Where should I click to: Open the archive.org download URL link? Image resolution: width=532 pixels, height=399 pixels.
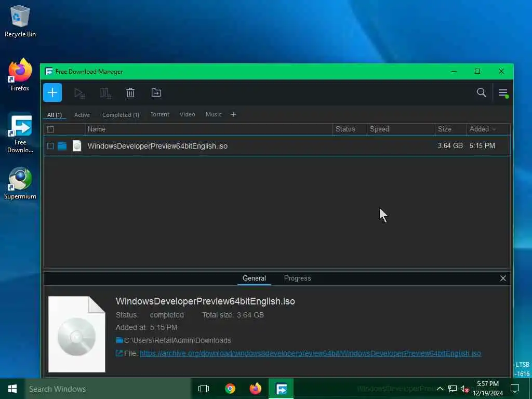(310, 353)
